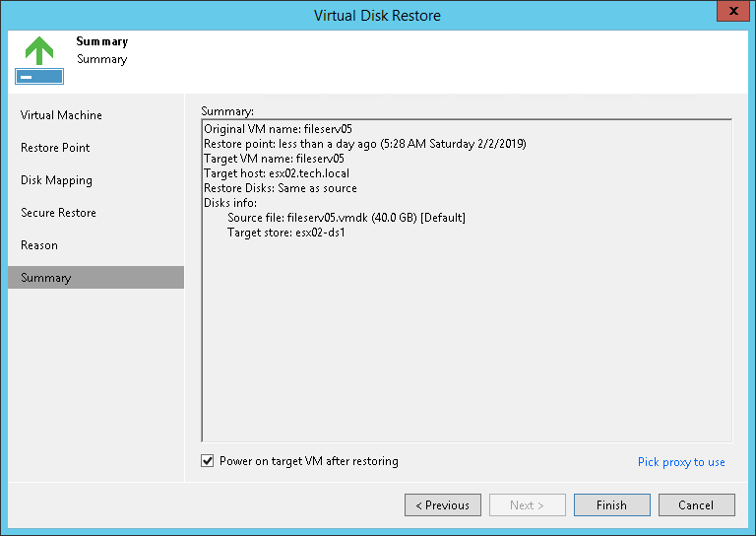Screen dimensions: 756x536
Task: Click the Target host esx02.tech.local line
Action: point(276,173)
